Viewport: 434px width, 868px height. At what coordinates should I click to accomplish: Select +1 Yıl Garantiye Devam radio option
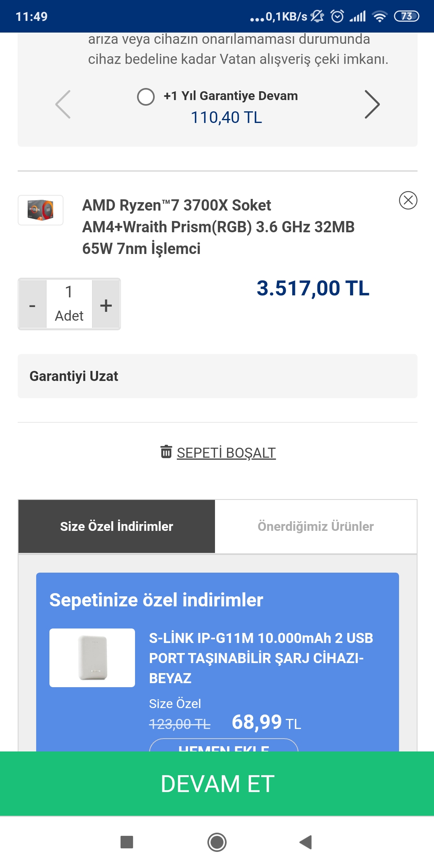146,96
